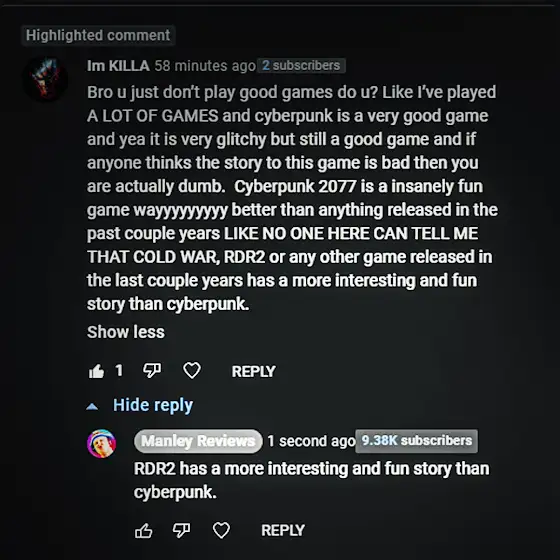
Task: Reply to the Manley Reviews comment
Action: (x=283, y=530)
